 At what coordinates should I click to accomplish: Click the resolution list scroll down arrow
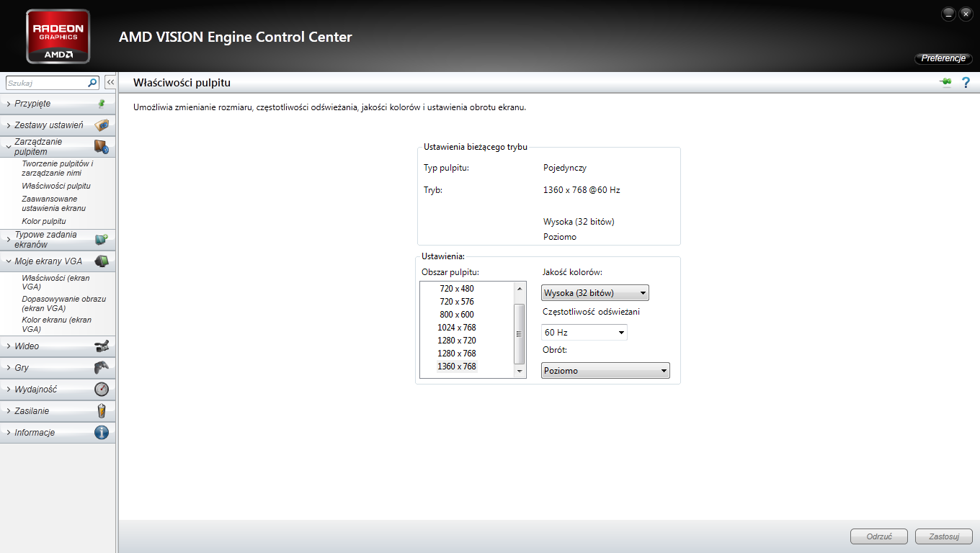click(520, 371)
